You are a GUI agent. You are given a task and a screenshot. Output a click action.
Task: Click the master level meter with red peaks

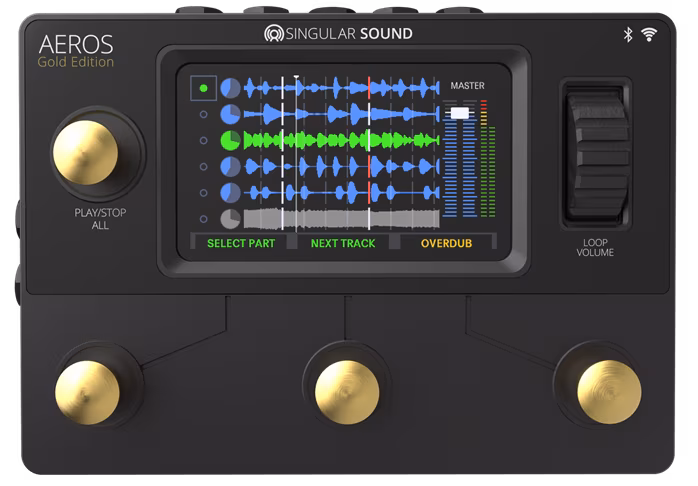[488, 158]
